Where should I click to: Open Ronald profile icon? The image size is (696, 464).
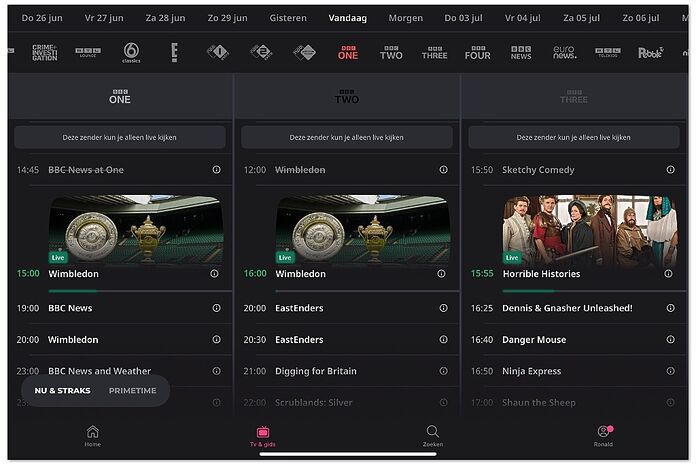(603, 436)
